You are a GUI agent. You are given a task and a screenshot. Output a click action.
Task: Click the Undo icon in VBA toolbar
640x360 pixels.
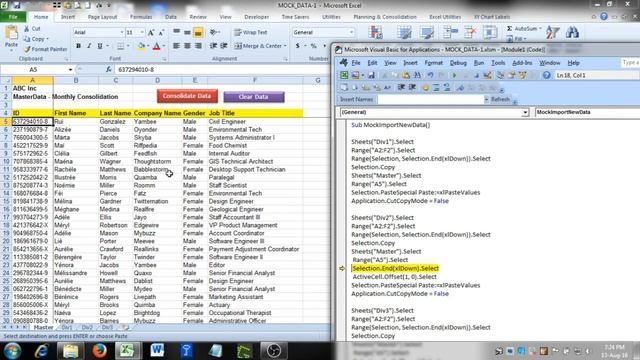(430, 75)
